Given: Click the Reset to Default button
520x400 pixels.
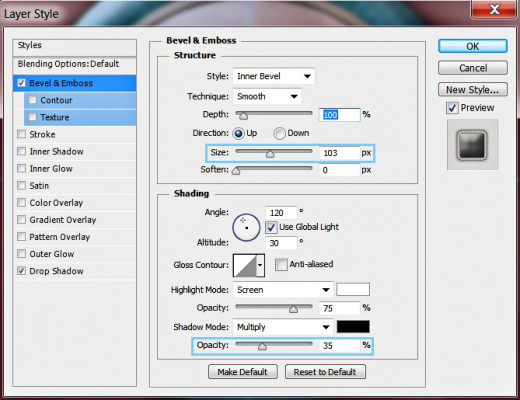Looking at the screenshot, I should (325, 372).
